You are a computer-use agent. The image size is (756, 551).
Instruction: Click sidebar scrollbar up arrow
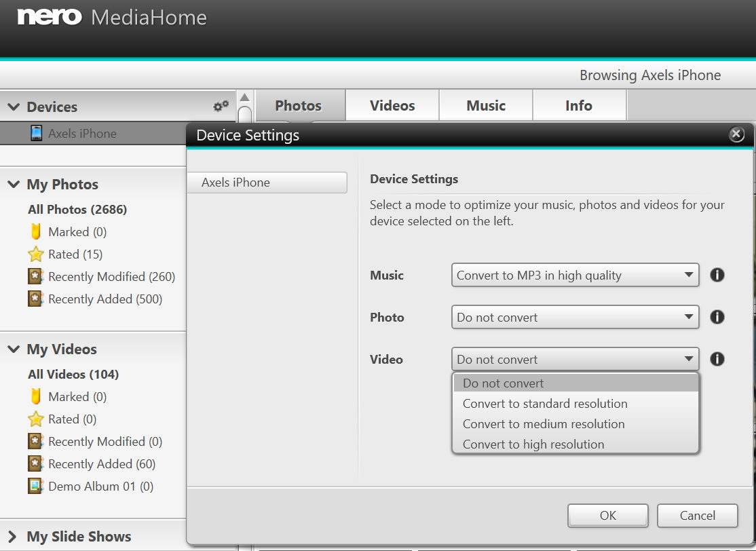click(x=245, y=98)
